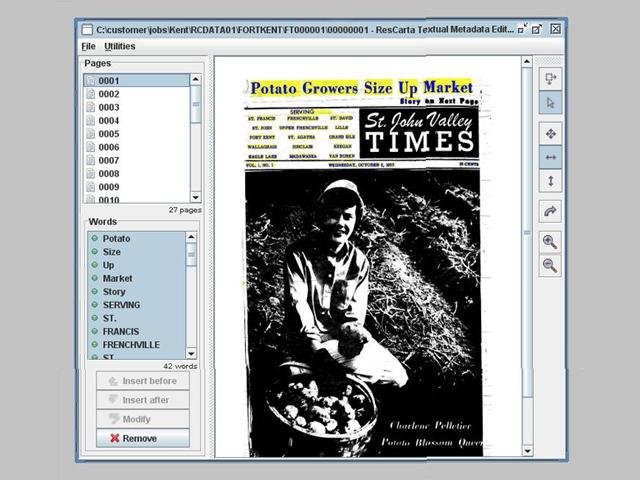
Task: Toggle the fit width horizontal arrows tool
Action: tap(550, 157)
